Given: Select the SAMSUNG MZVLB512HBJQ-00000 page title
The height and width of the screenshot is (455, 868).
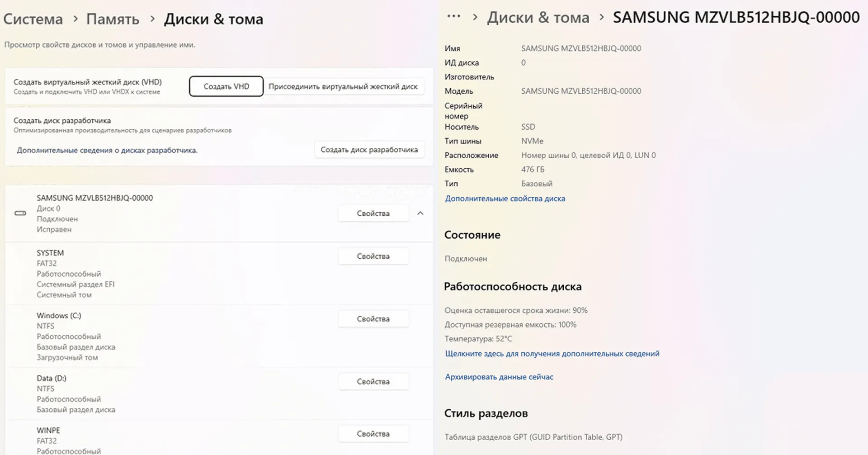Looking at the screenshot, I should (736, 17).
